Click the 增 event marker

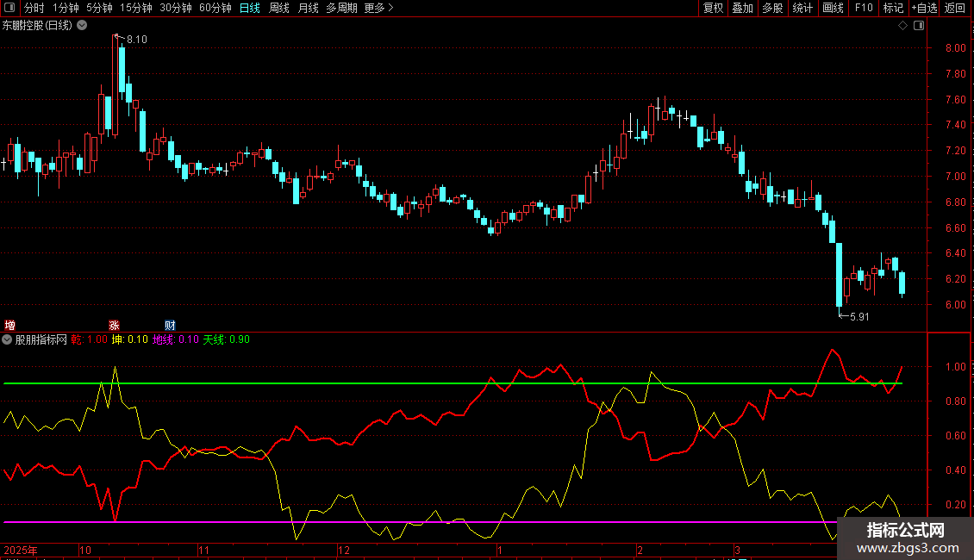tap(10, 326)
